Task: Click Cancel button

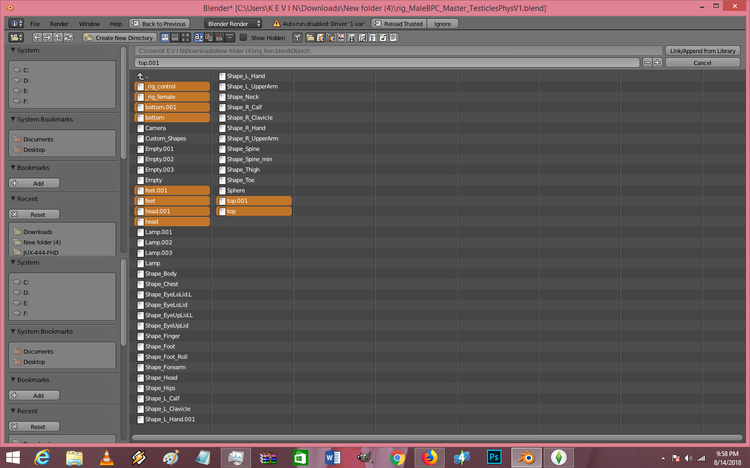Action: click(703, 63)
